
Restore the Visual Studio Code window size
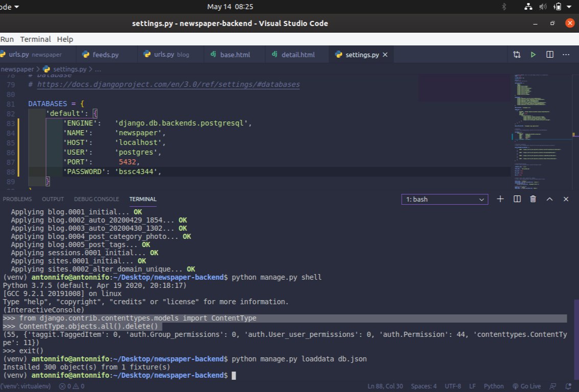tap(552, 23)
